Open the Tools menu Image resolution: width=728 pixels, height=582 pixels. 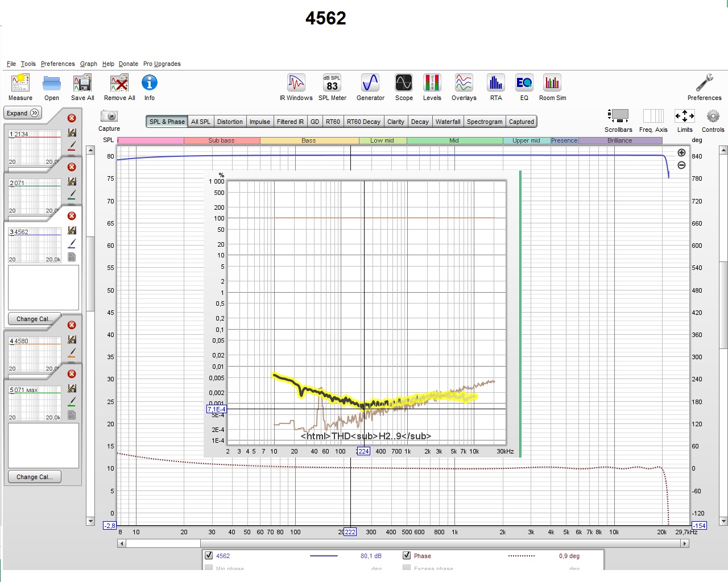pos(28,64)
